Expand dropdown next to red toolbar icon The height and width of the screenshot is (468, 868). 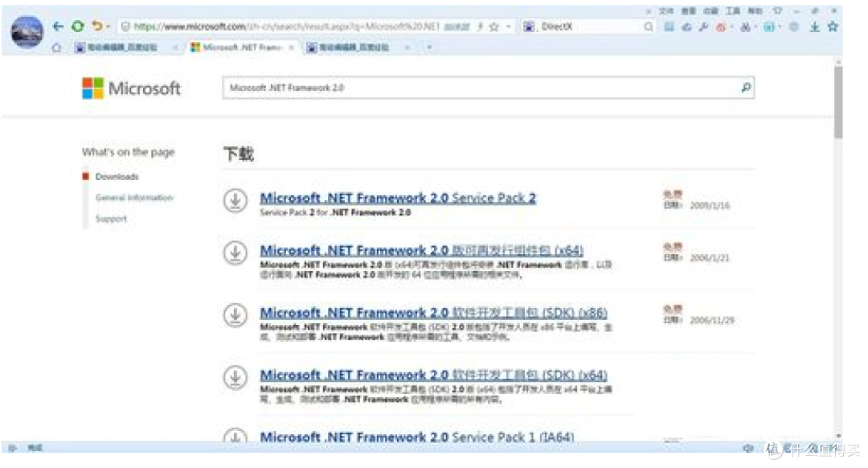pos(731,27)
